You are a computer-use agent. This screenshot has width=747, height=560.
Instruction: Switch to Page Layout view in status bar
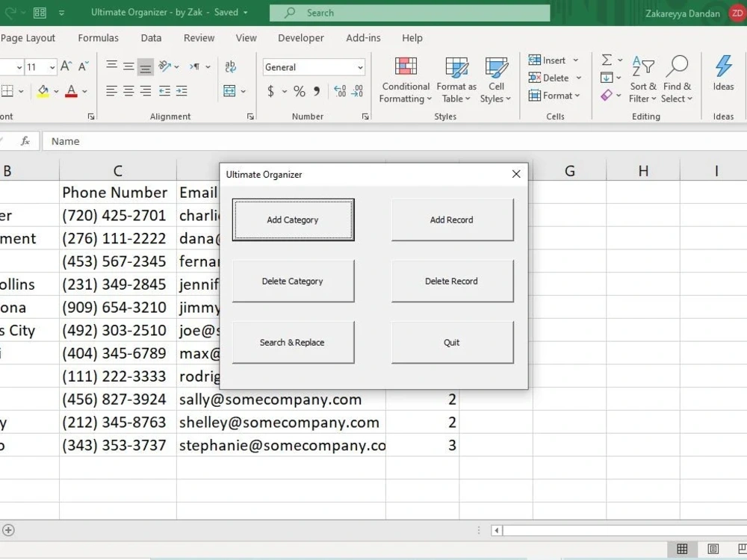[x=712, y=549]
